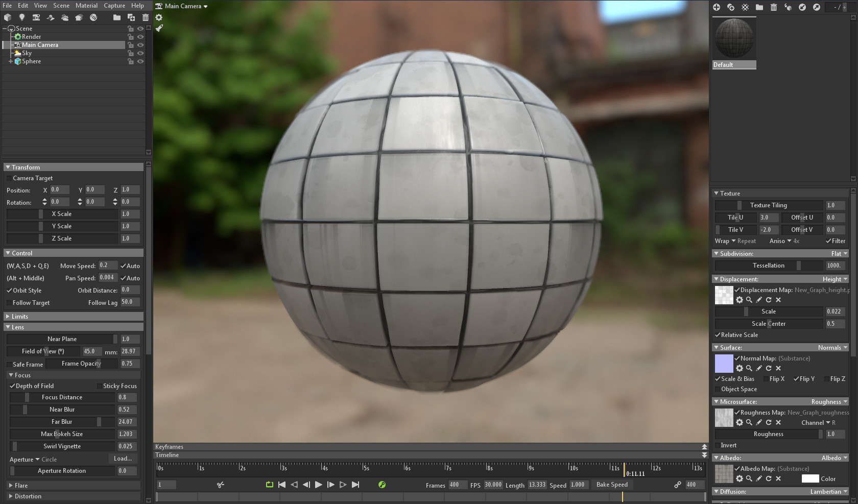Add a new light to the scene
Image resolution: width=858 pixels, height=504 pixels.
[21, 17]
